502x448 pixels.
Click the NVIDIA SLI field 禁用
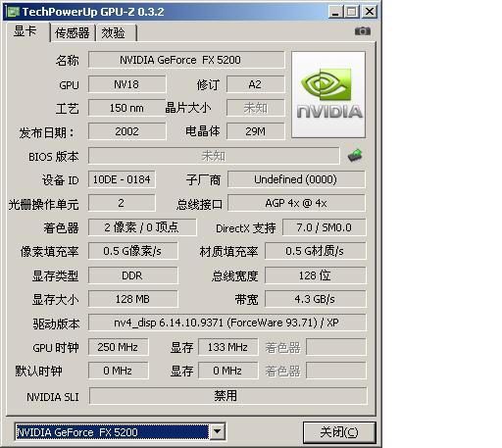coord(227,396)
